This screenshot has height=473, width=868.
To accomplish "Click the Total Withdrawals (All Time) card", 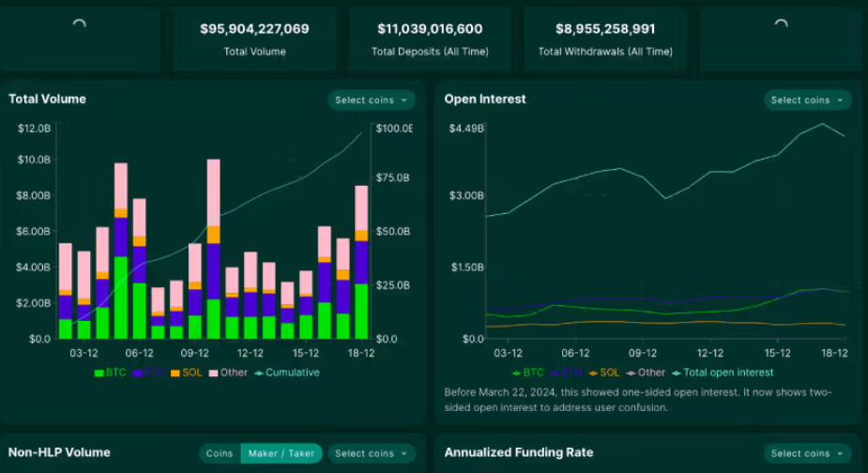I will click(x=605, y=39).
